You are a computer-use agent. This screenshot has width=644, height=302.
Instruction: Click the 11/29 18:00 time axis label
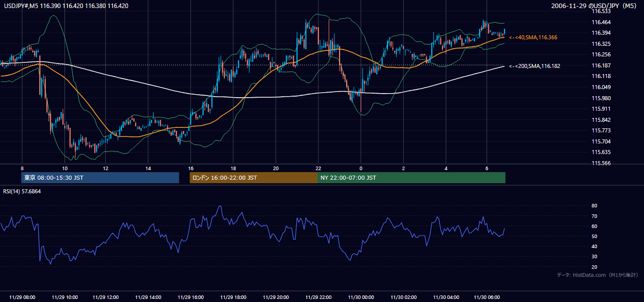[x=233, y=297]
